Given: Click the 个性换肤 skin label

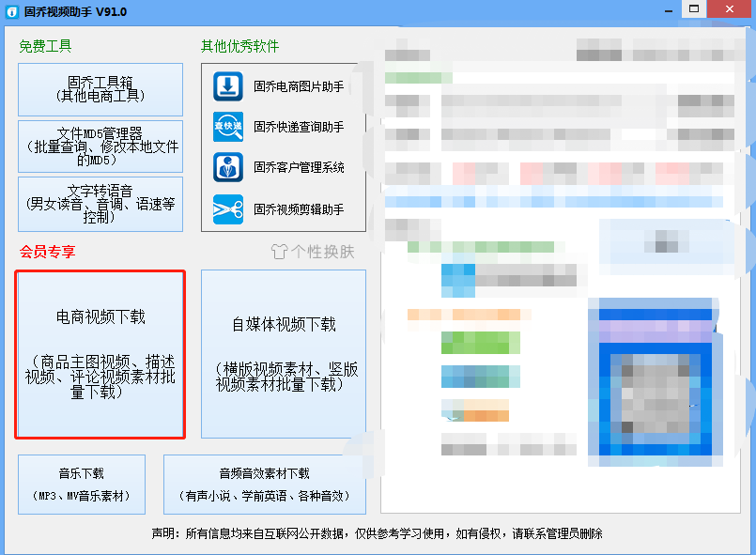Looking at the screenshot, I should tap(322, 252).
